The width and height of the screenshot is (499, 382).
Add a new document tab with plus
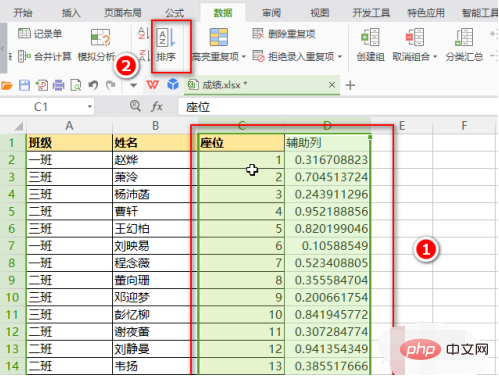pyautogui.click(x=350, y=85)
